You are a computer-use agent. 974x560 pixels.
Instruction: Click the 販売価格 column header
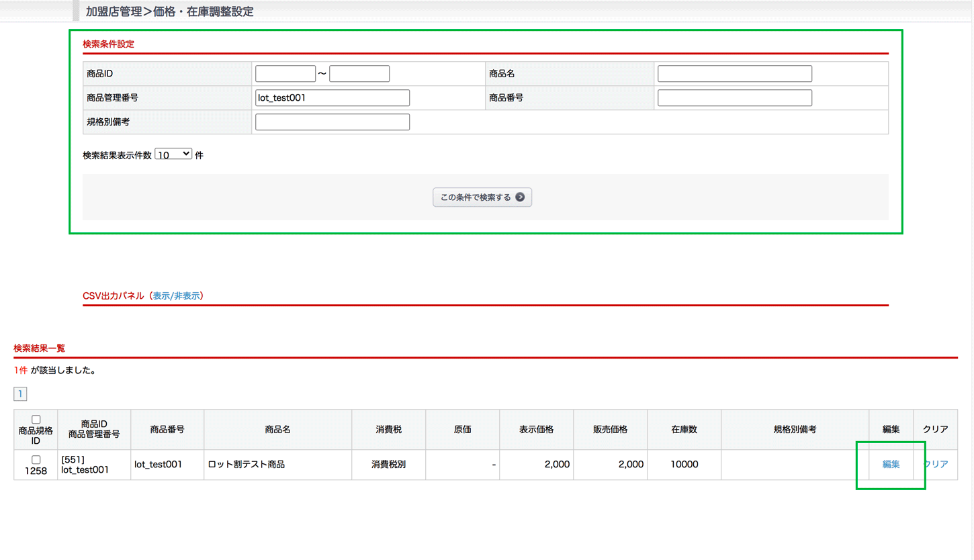click(x=610, y=430)
